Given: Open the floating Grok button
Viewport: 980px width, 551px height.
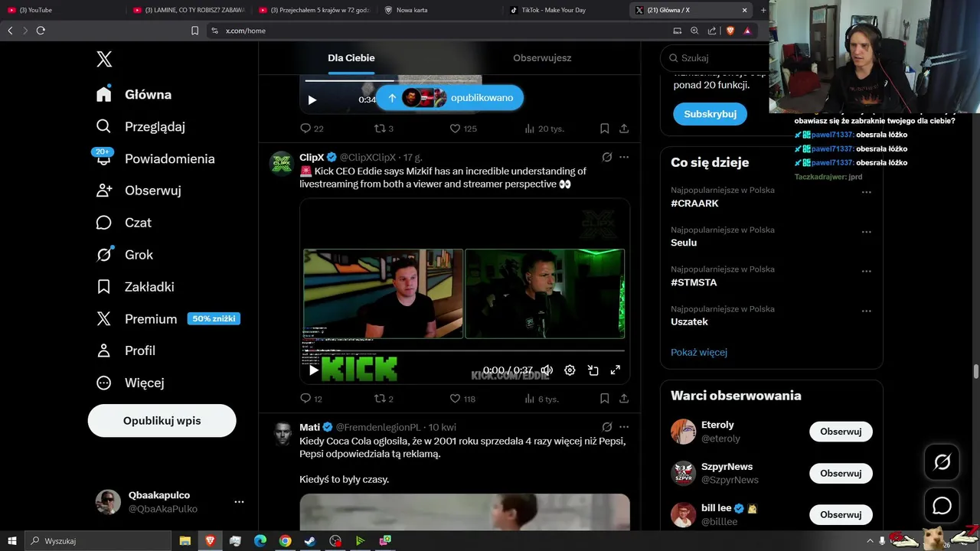Looking at the screenshot, I should [x=942, y=461].
